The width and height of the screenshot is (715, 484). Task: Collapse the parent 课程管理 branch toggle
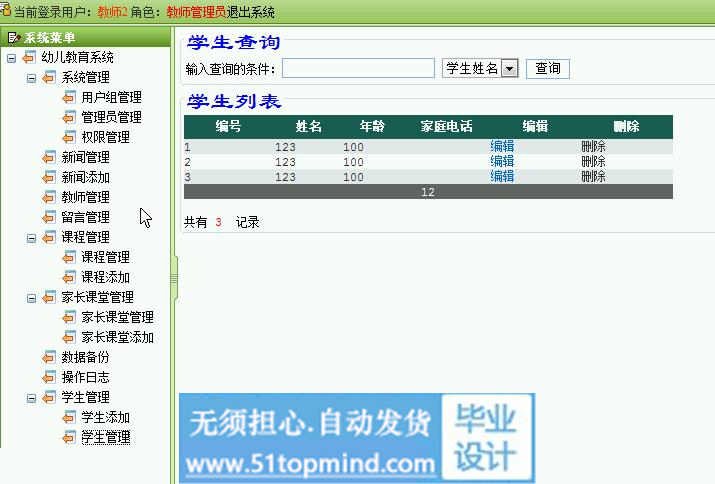[31, 238]
